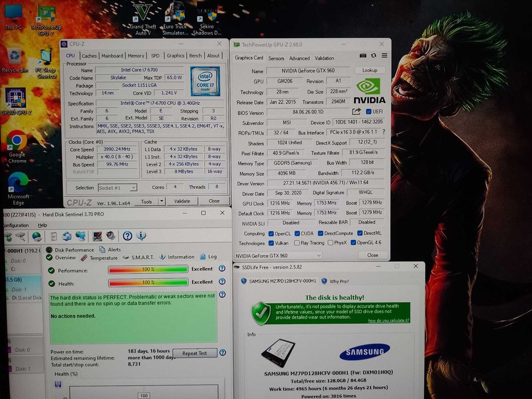Open the Socket #1 selection dropdown in CPU-Z
532x399 pixels.
pos(117,188)
